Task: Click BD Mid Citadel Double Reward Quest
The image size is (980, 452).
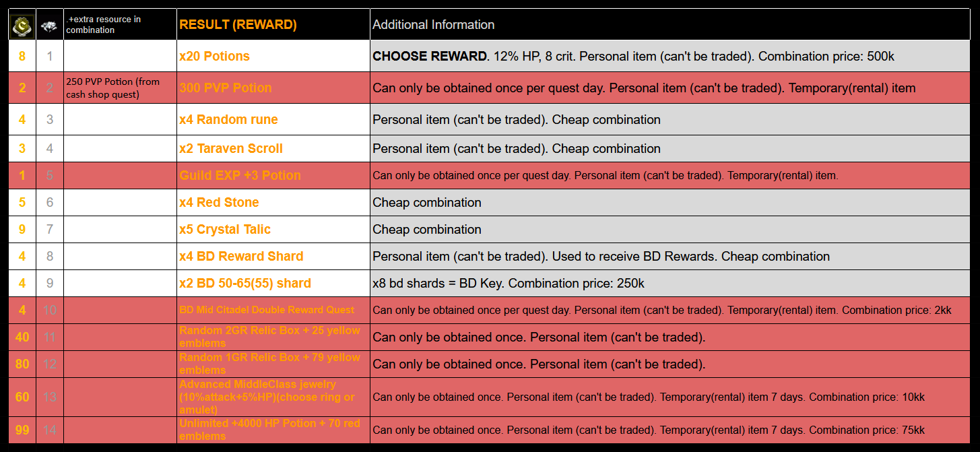Action: pyautogui.click(x=267, y=310)
